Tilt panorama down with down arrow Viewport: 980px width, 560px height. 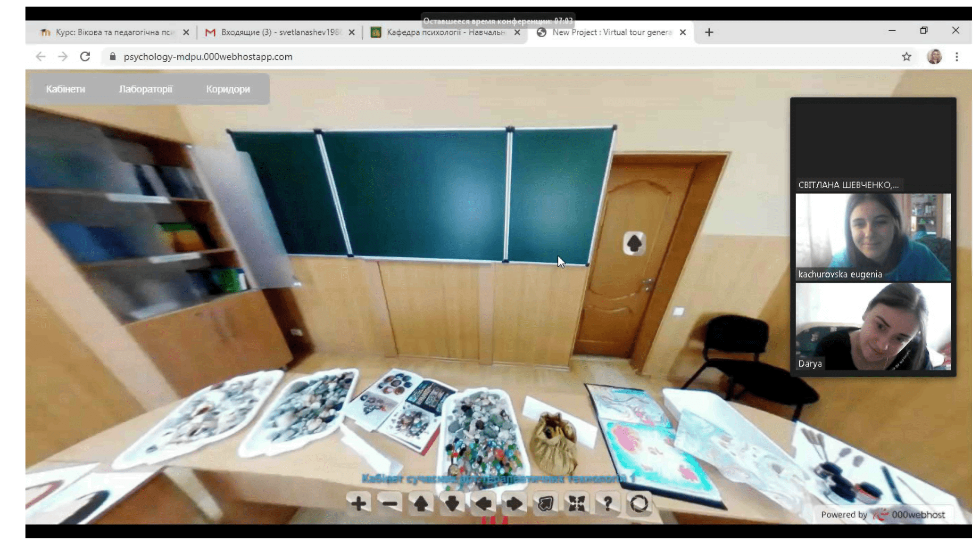coord(452,503)
